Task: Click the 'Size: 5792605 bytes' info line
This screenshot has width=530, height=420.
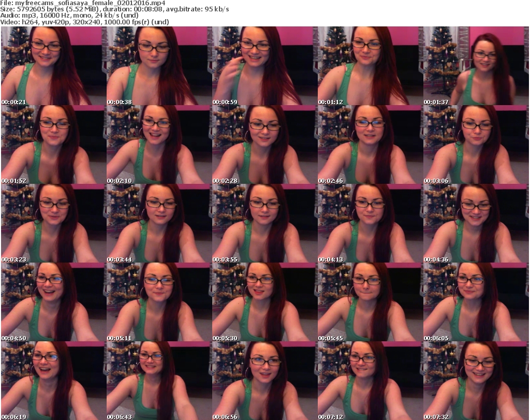Action: 114,9
